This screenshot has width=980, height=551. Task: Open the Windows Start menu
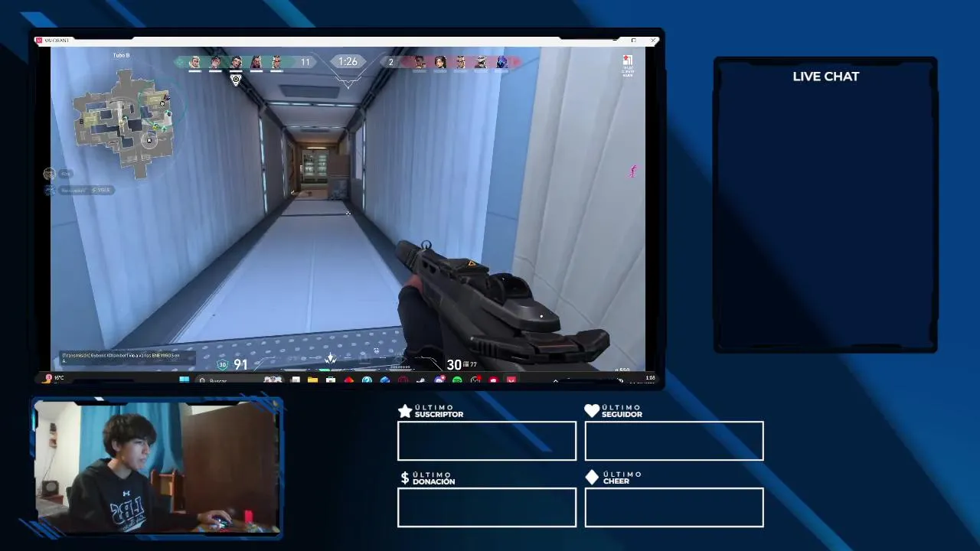click(x=184, y=380)
